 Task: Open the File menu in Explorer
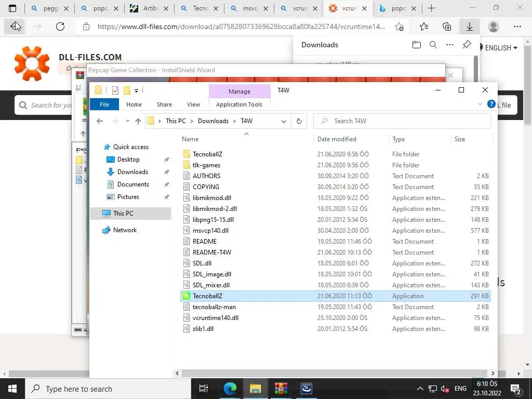coord(104,104)
